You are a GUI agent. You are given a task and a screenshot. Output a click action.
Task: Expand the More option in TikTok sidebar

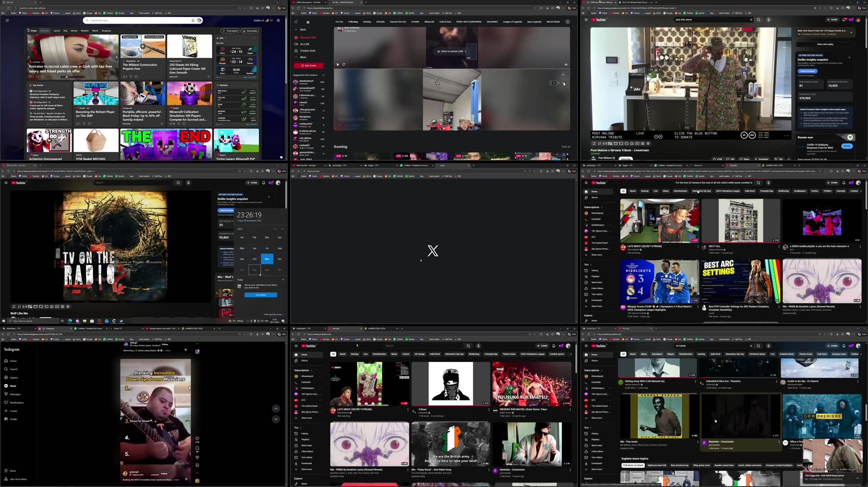click(x=303, y=58)
